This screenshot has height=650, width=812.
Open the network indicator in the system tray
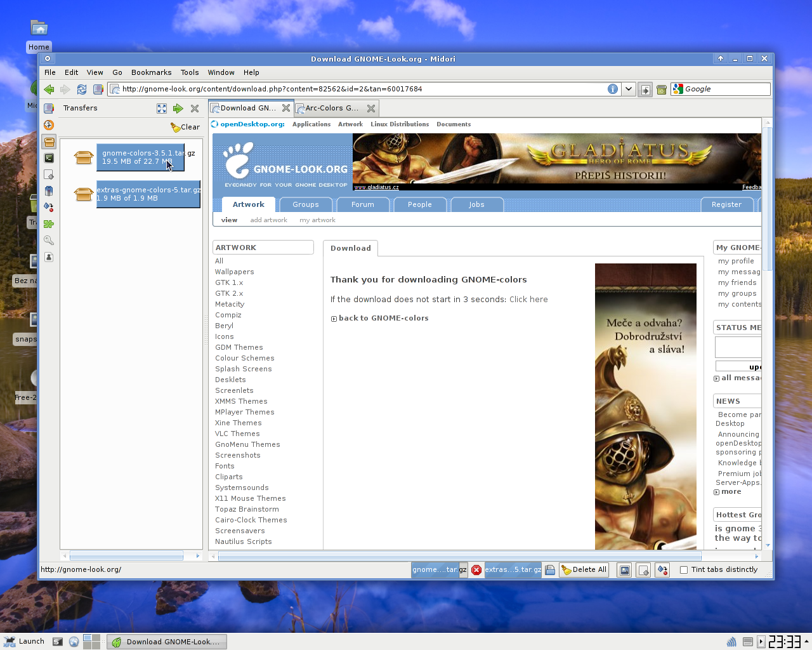point(731,642)
